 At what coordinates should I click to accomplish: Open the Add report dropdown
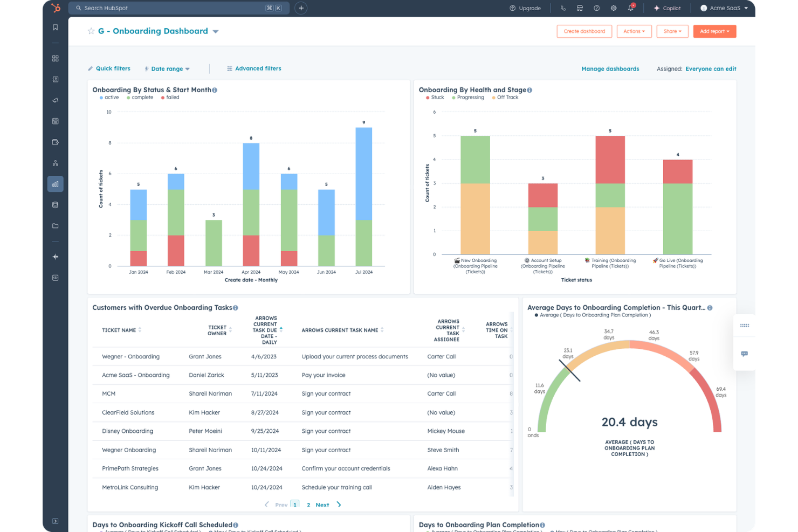[x=714, y=31]
